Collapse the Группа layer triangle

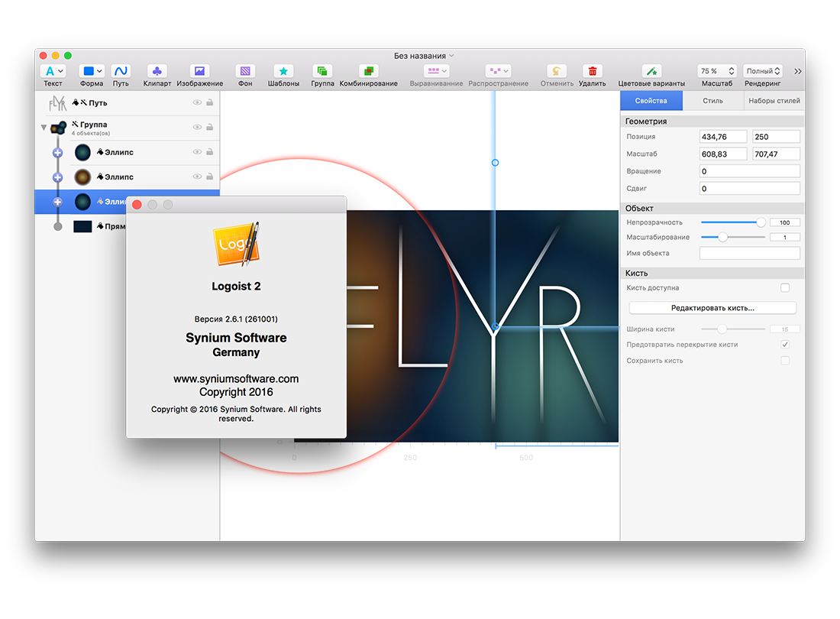(44, 128)
